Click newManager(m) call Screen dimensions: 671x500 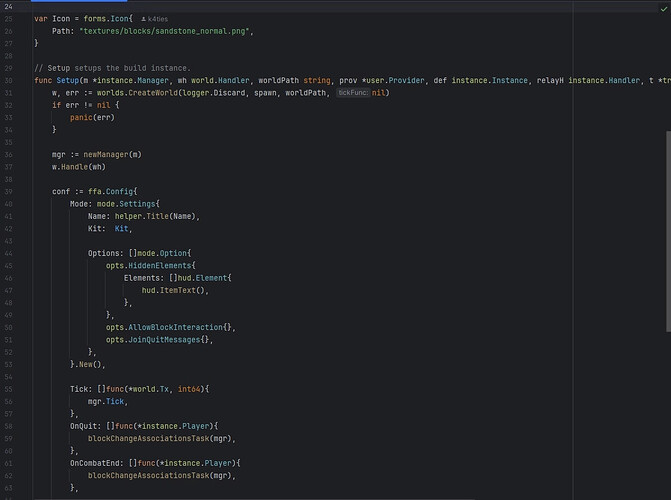tap(113, 155)
